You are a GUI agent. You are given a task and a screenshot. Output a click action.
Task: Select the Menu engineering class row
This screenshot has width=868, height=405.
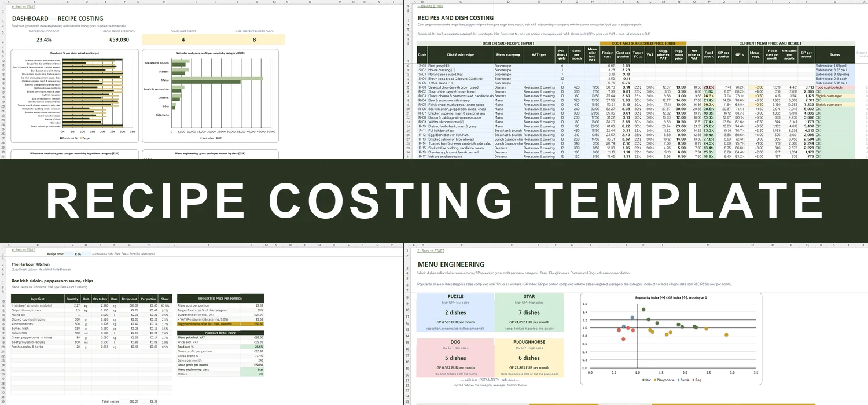[220, 369]
